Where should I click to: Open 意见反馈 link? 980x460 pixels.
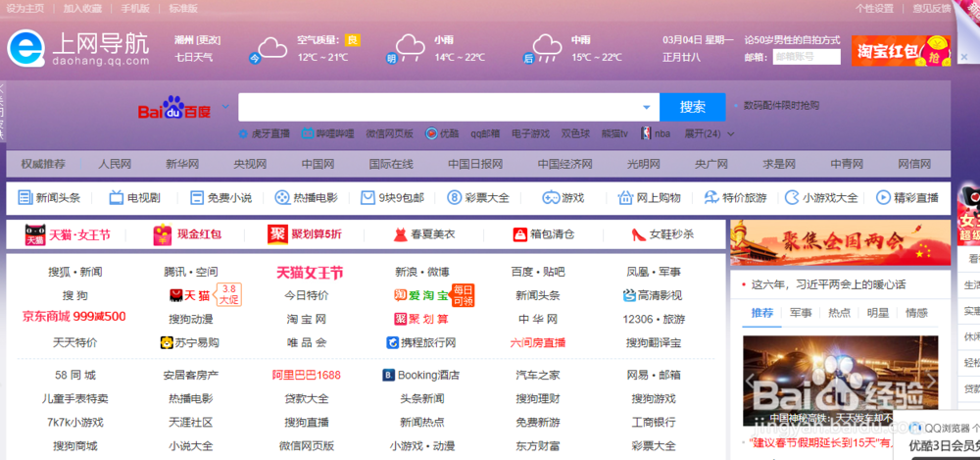pyautogui.click(x=932, y=8)
